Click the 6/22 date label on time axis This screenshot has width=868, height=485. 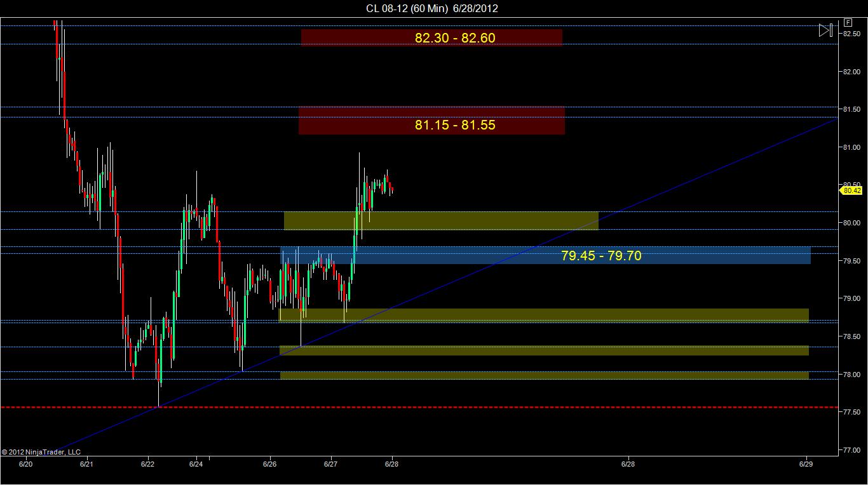pos(148,465)
